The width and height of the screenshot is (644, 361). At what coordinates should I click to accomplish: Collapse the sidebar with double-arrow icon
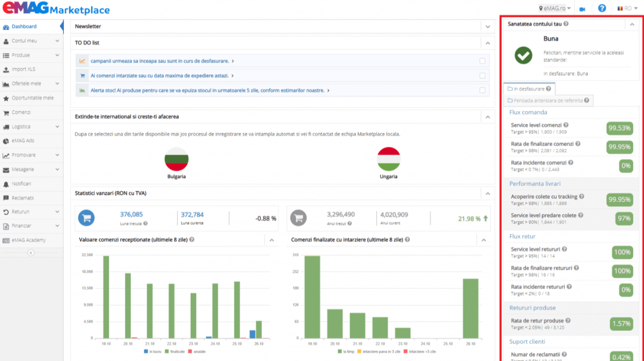click(31, 253)
